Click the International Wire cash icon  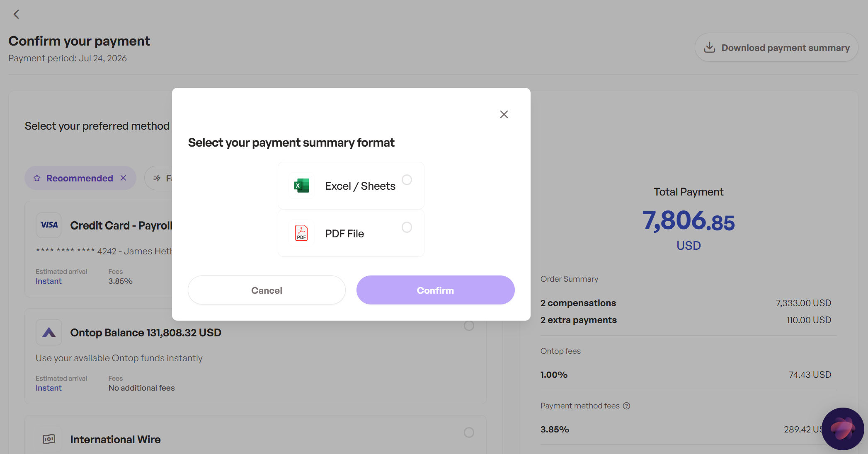[49, 439]
